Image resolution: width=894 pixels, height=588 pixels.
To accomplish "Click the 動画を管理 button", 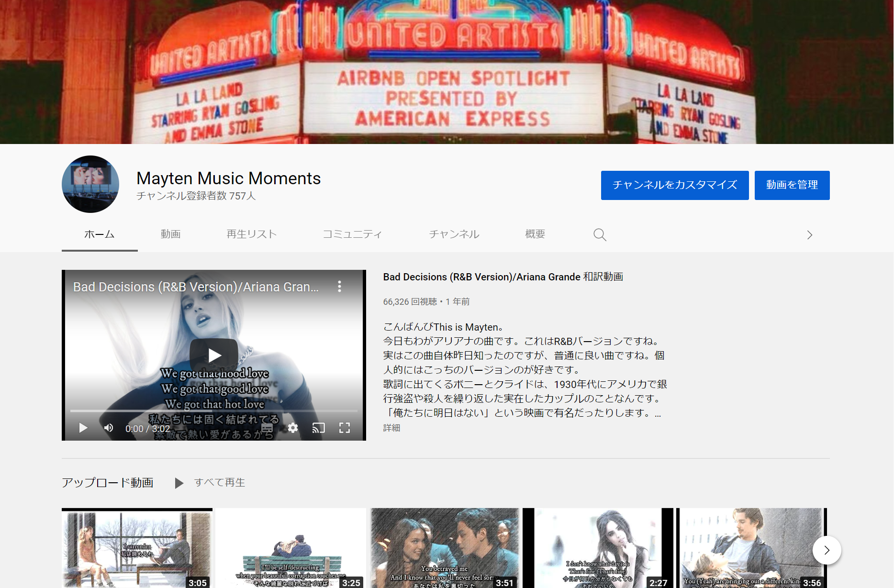I will tap(792, 185).
